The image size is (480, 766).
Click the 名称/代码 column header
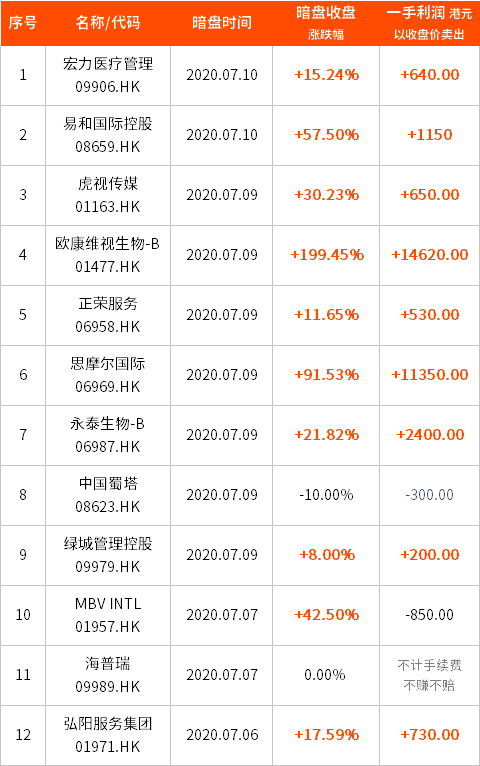click(x=108, y=22)
